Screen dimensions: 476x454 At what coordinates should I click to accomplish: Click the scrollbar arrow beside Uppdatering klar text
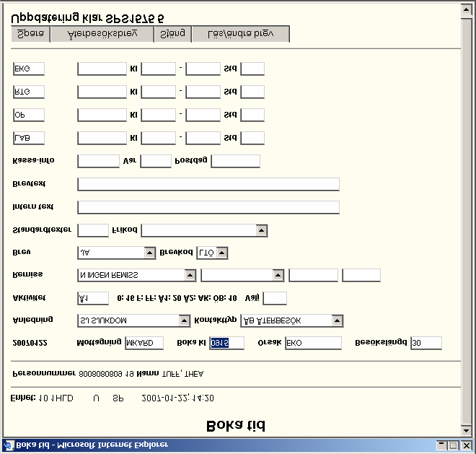[466, 9]
